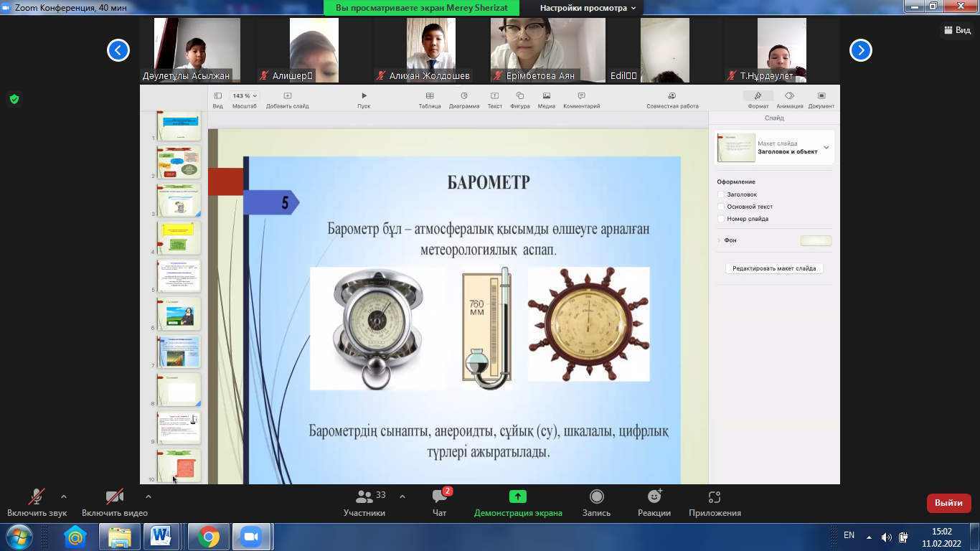Click the green Share Screen icon

click(518, 496)
